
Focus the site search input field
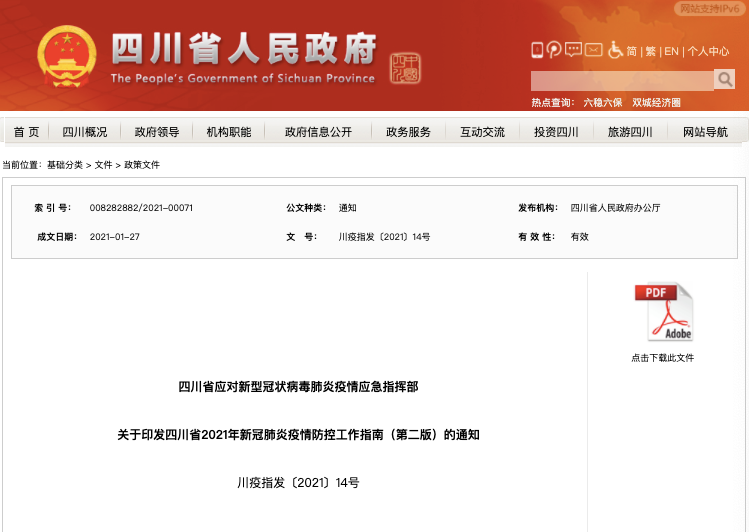click(621, 80)
